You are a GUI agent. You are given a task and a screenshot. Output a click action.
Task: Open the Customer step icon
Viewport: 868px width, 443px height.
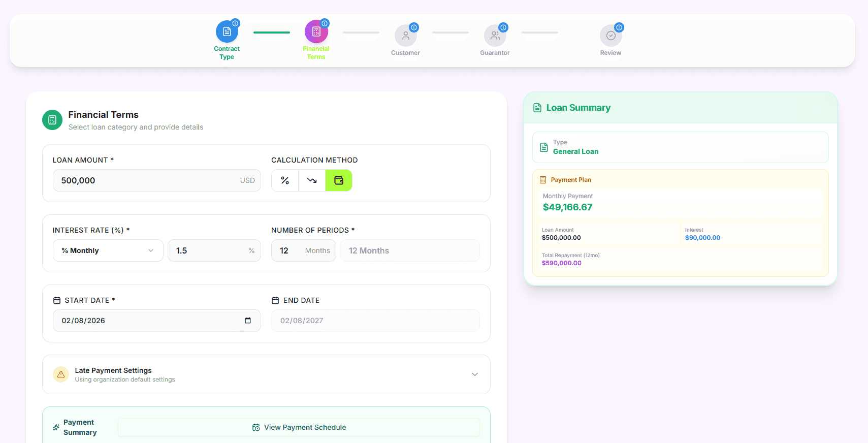(405, 36)
